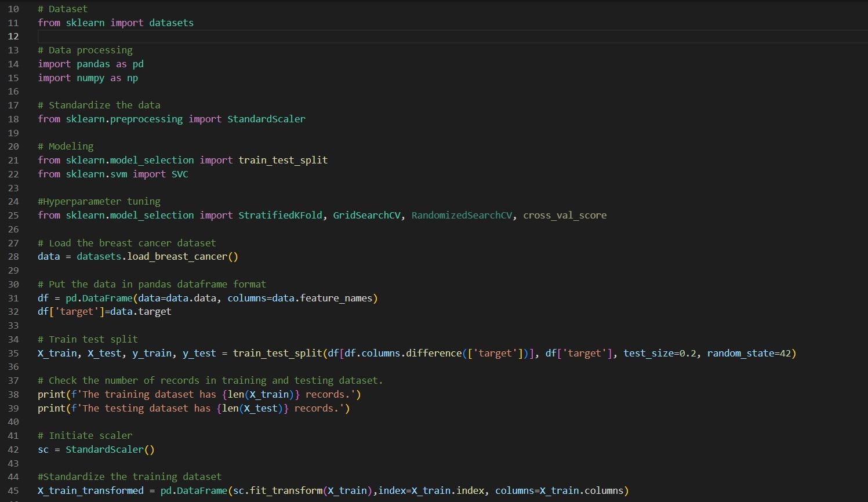Click the SVC import on line 22
The height and width of the screenshot is (502, 868).
point(180,174)
